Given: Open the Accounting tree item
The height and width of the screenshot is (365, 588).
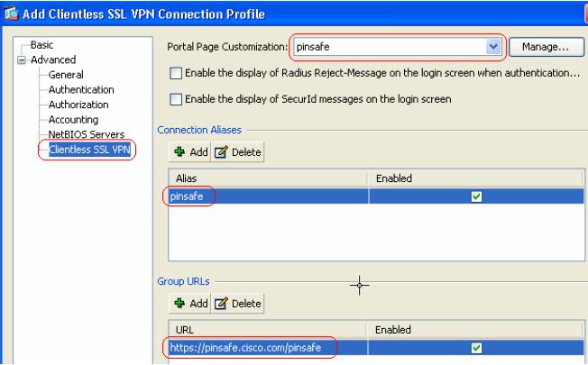Looking at the screenshot, I should [x=74, y=120].
